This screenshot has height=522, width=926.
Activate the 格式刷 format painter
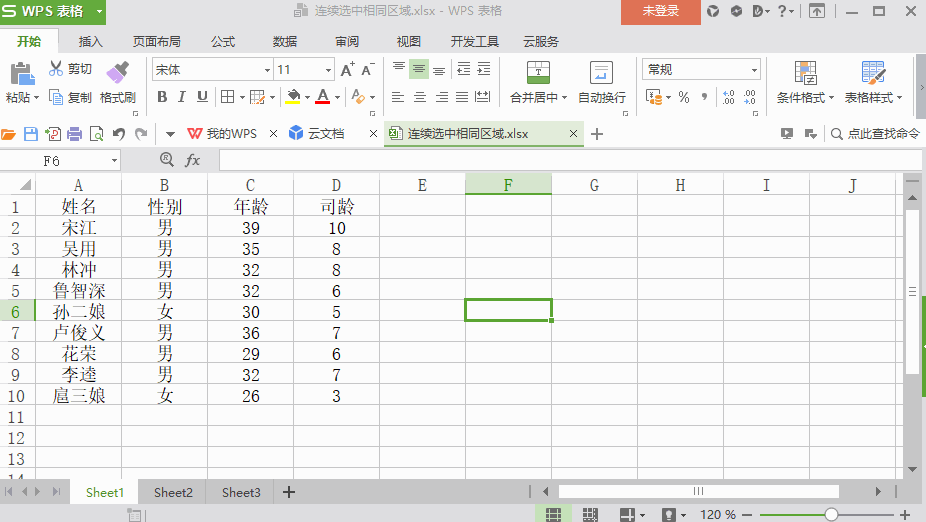[118, 83]
